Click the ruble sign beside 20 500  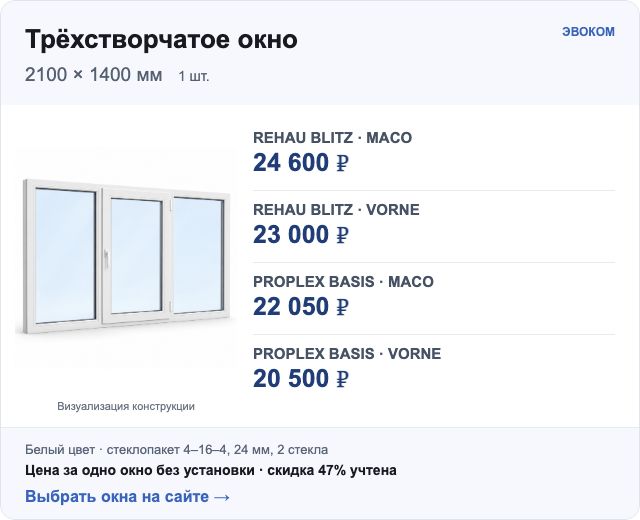pyautogui.click(x=342, y=378)
